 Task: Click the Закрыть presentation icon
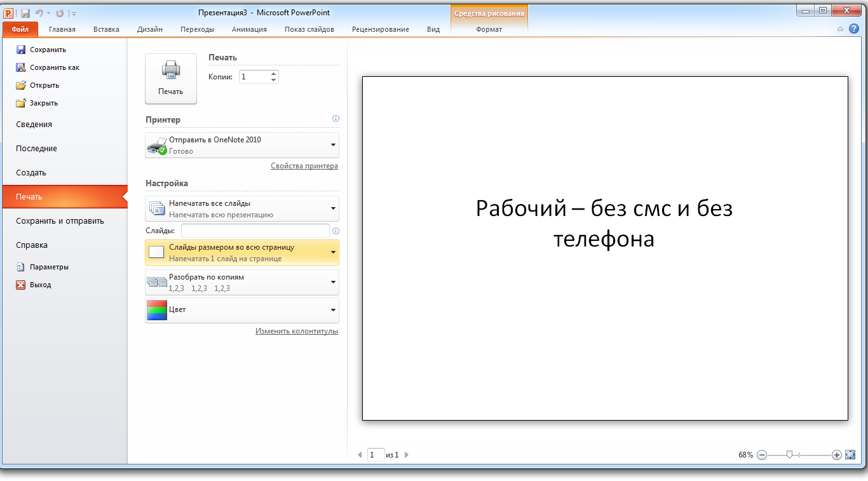(x=21, y=103)
